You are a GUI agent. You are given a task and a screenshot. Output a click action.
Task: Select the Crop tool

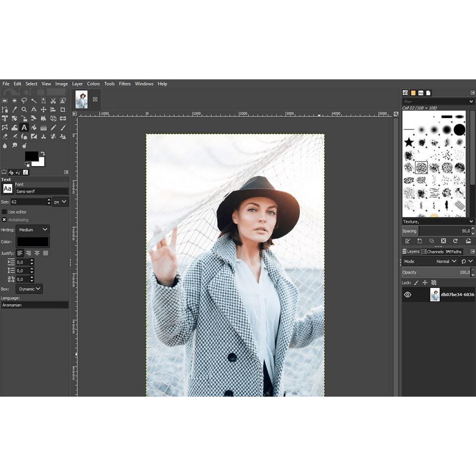[62, 110]
